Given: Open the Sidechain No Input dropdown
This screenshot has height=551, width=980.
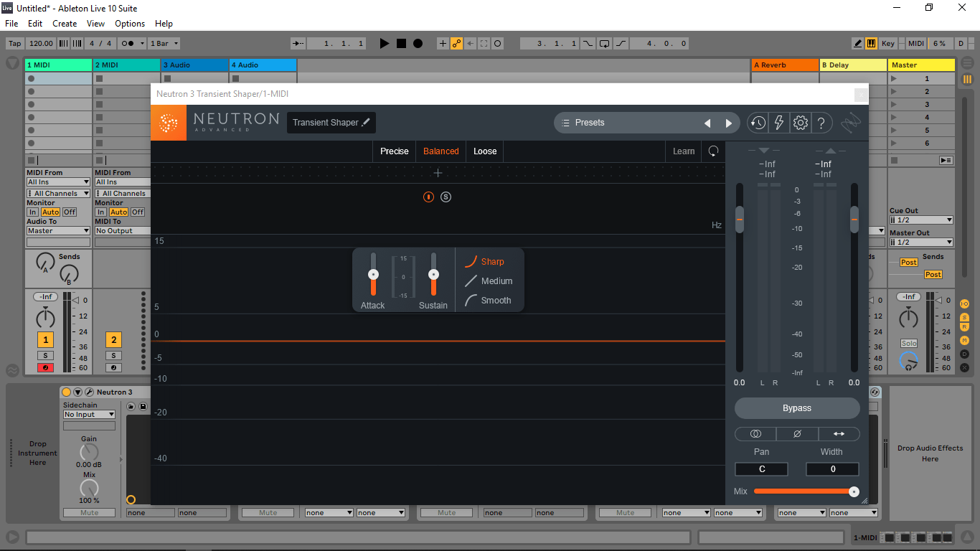Looking at the screenshot, I should [89, 415].
